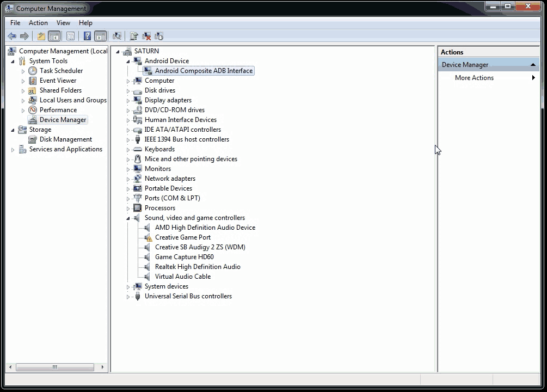This screenshot has height=392, width=547.
Task: Open the View menu
Action: pyautogui.click(x=63, y=23)
